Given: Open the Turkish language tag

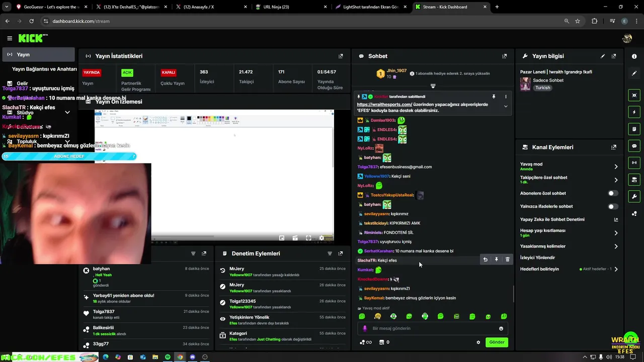Looking at the screenshot, I should click(x=542, y=87).
